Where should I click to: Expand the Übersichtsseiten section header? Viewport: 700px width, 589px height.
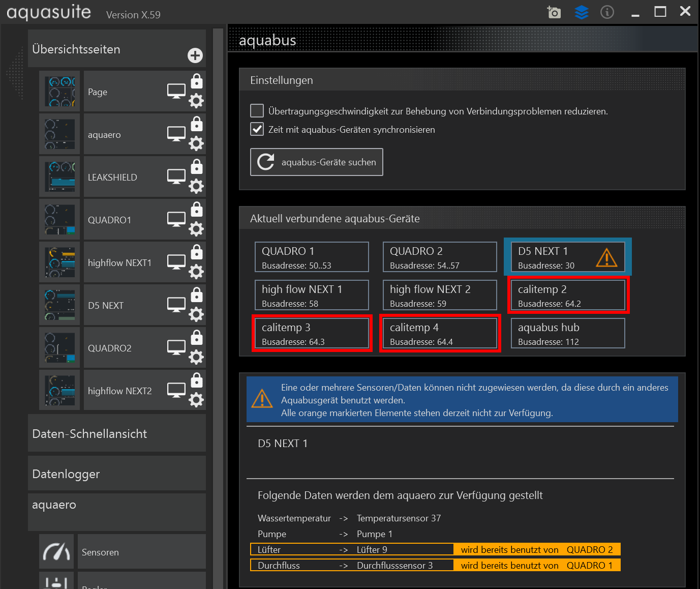click(76, 49)
